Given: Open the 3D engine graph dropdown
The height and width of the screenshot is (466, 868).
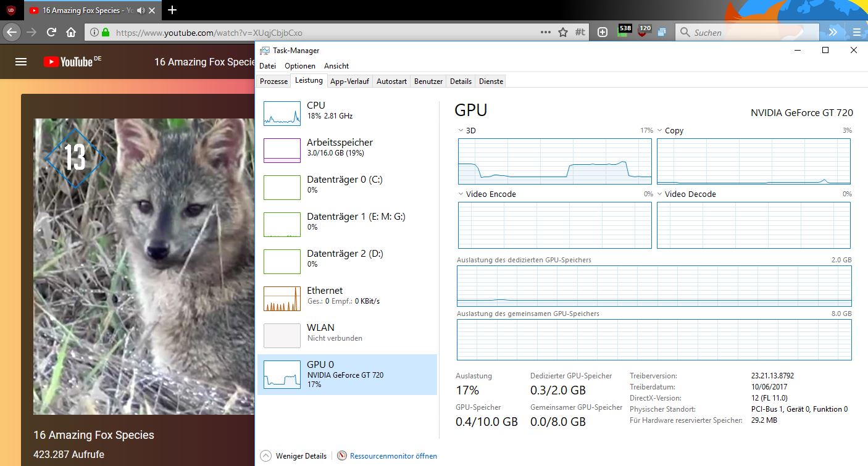Looking at the screenshot, I should (461, 131).
